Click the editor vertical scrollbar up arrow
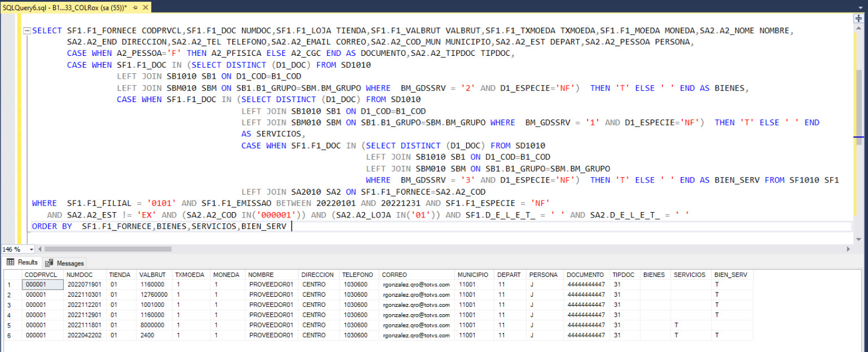 (x=858, y=28)
